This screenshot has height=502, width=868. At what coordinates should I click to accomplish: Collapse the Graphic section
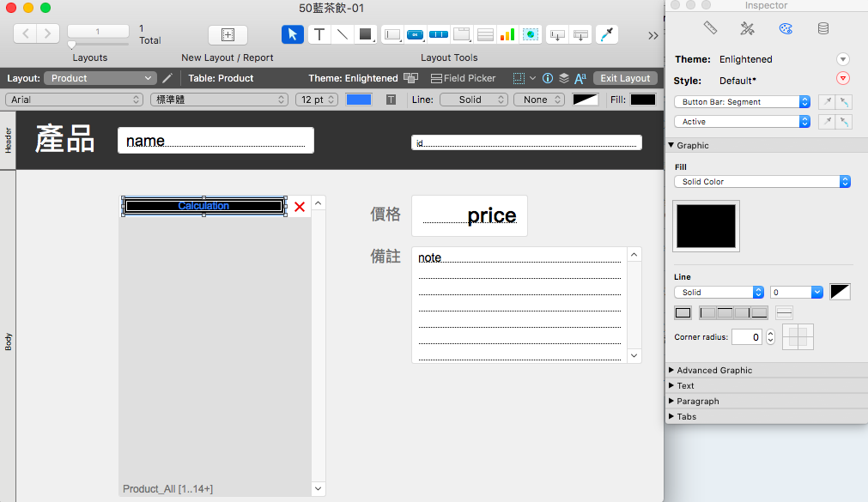(x=671, y=145)
